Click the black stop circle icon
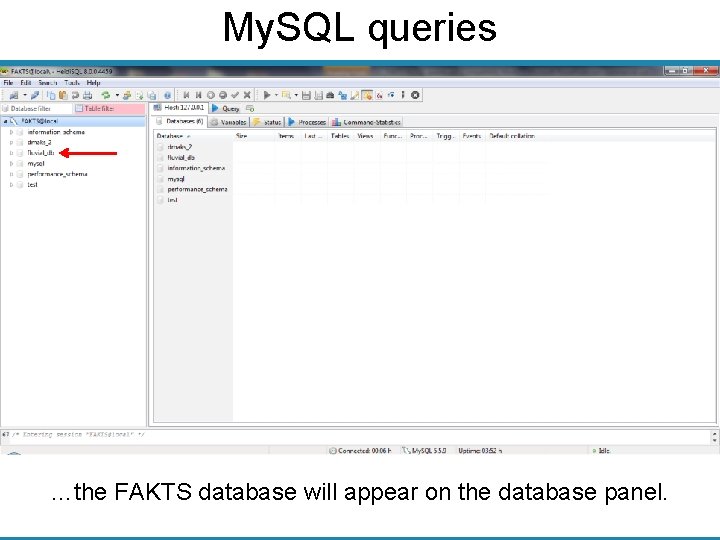Image resolution: width=720 pixels, height=540 pixels. [415, 95]
